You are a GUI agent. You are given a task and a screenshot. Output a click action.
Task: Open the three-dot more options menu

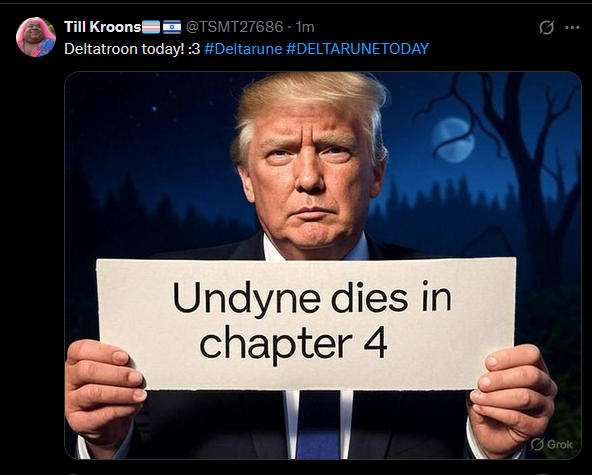click(572, 27)
